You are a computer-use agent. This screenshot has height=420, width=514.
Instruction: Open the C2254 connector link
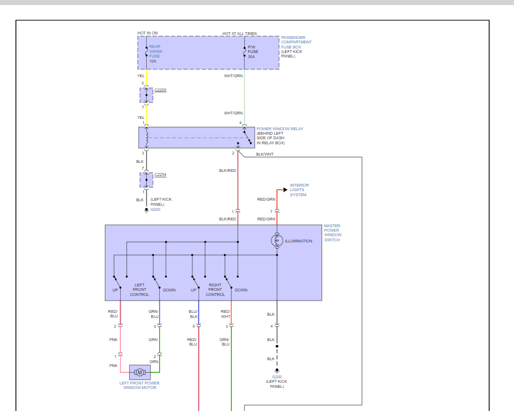point(160,175)
